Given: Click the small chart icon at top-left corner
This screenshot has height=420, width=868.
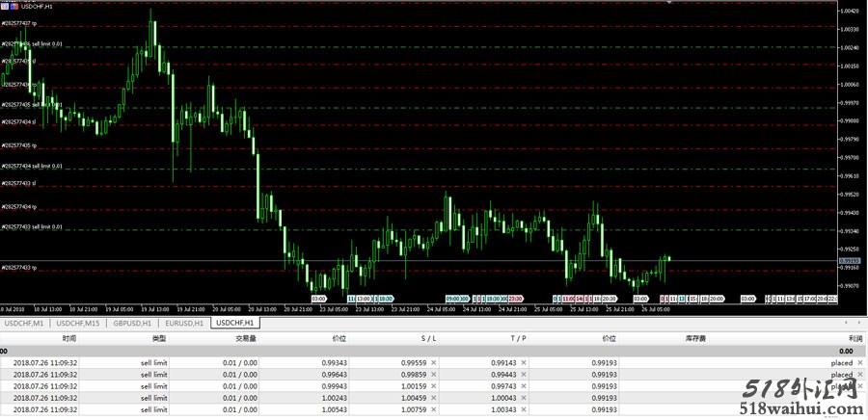Looking at the screenshot, I should tap(4, 6).
